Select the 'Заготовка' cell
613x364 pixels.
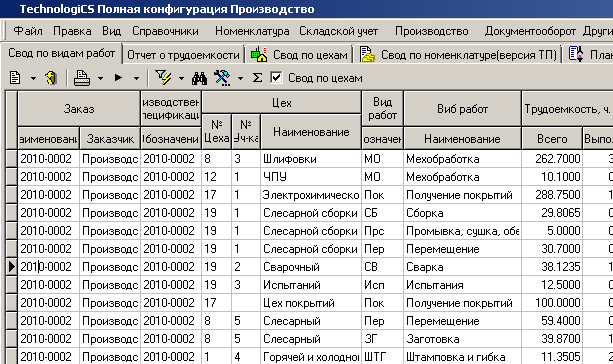point(462,339)
